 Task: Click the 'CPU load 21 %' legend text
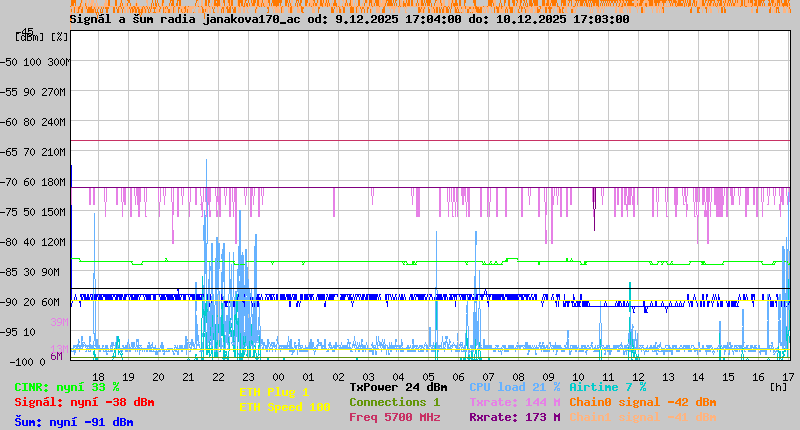click(515, 387)
